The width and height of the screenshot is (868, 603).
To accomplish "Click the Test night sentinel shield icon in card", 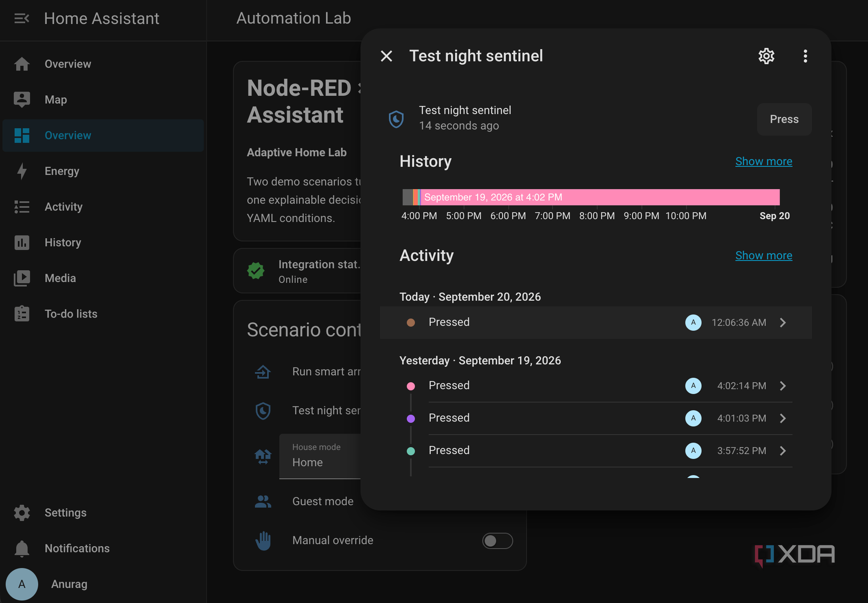I will [263, 411].
